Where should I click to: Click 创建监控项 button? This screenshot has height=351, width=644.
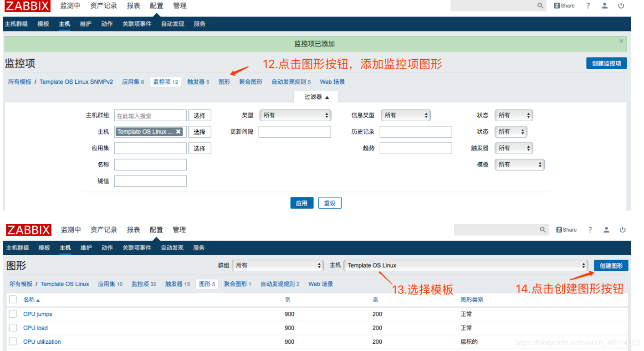606,63
